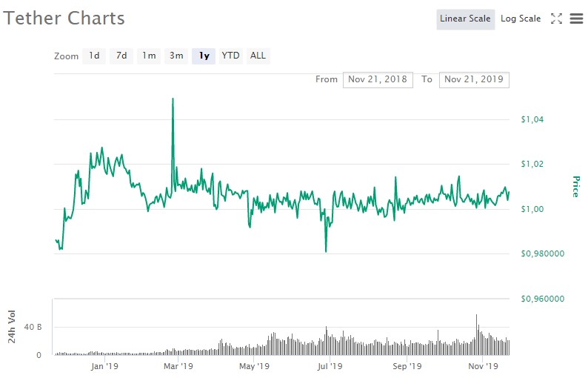Click the Nov '19 date label

(484, 366)
